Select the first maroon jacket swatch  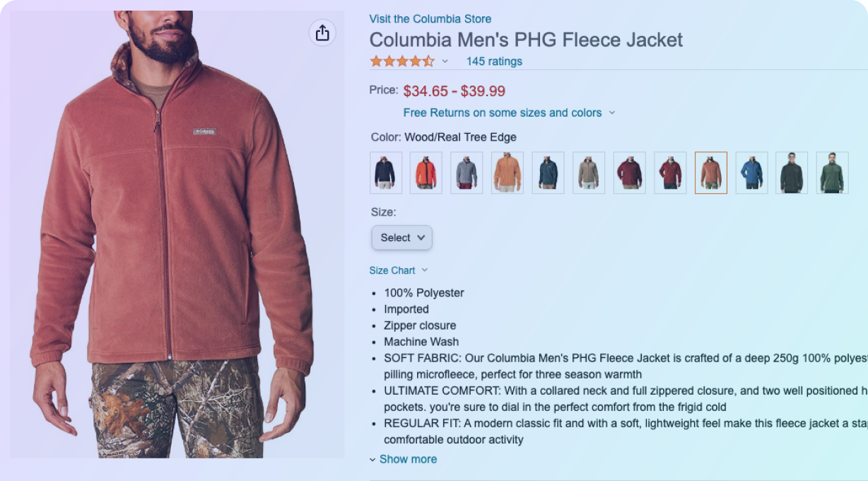[x=629, y=173]
